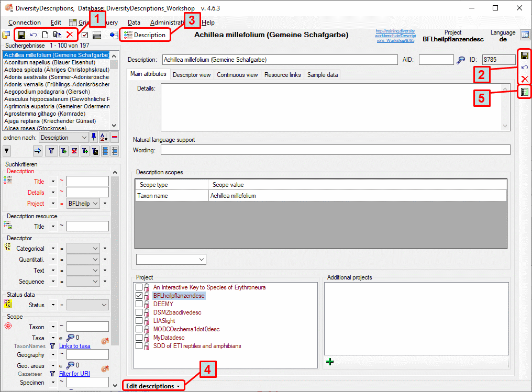The height and width of the screenshot is (392, 532).
Task: Enable the MyDatadesc project checkbox
Action: click(x=139, y=338)
